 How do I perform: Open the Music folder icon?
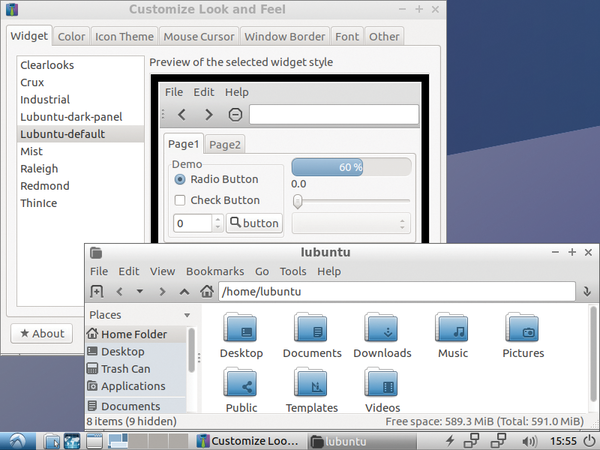coord(452,327)
